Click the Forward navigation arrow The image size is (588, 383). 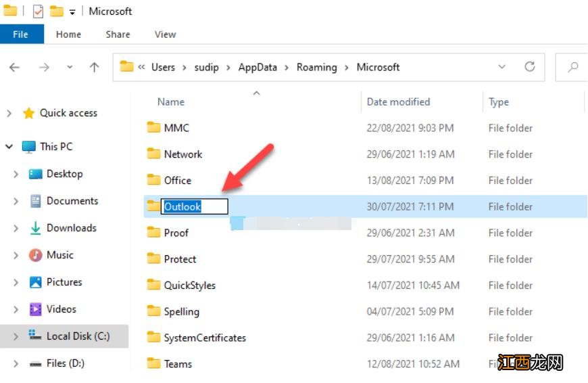click(x=44, y=67)
